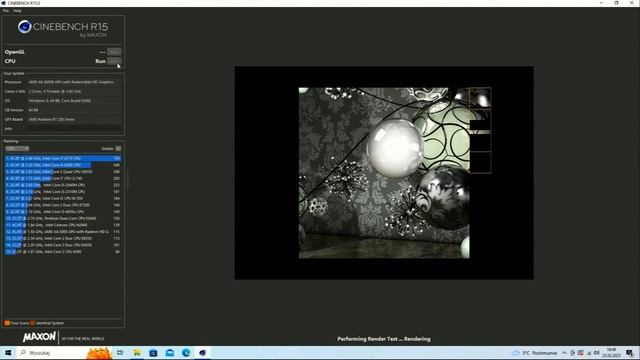Open the Help menu

pyautogui.click(x=17, y=11)
